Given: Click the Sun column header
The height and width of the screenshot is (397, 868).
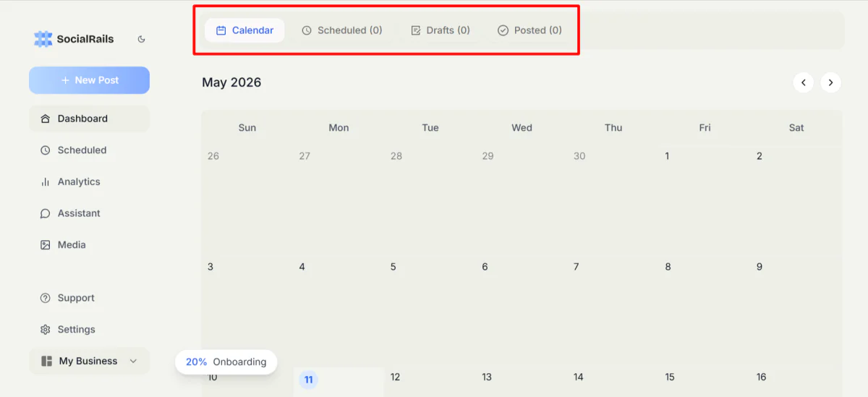Looking at the screenshot, I should pyautogui.click(x=247, y=128).
